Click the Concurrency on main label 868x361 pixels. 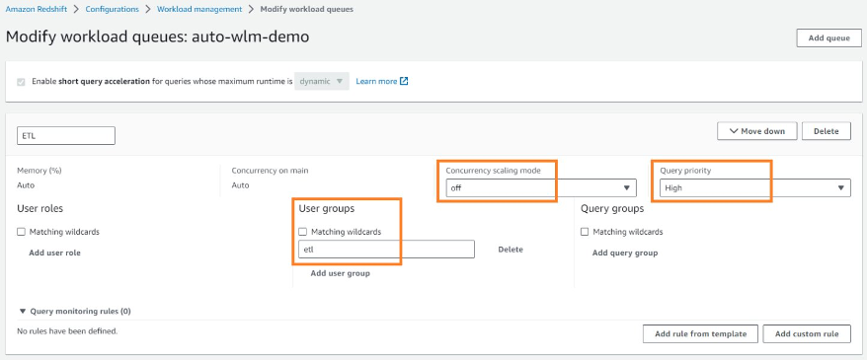point(271,171)
